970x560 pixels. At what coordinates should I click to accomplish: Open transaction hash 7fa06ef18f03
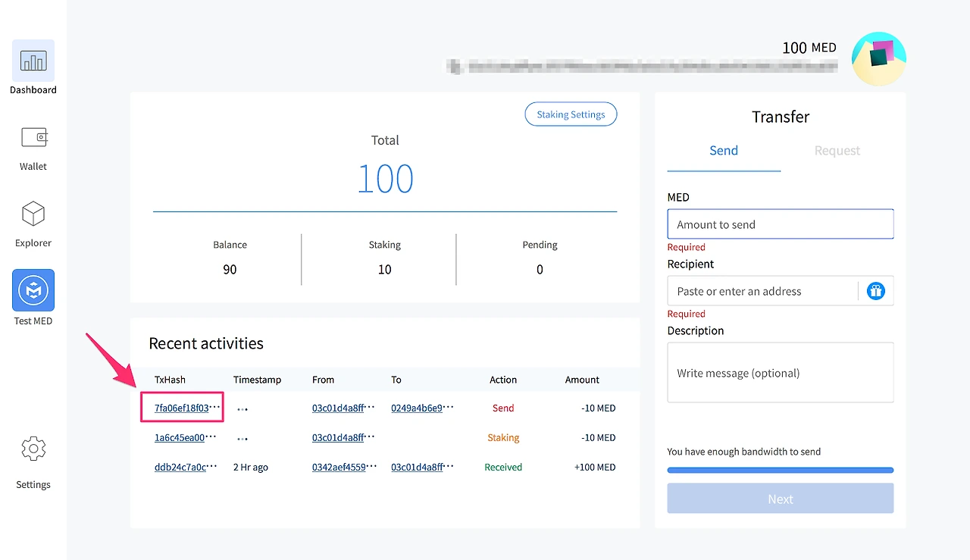[187, 408]
